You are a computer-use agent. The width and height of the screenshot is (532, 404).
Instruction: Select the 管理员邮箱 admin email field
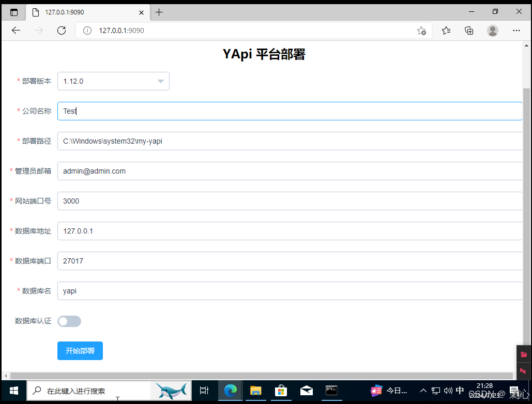pos(207,170)
